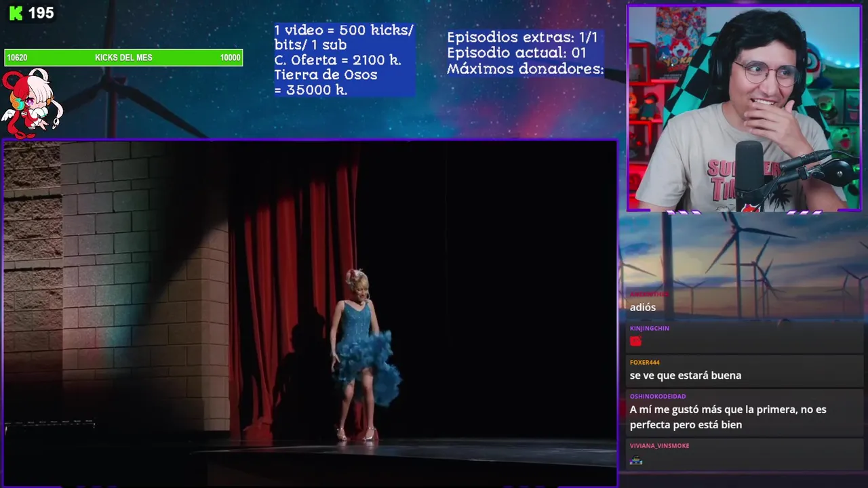Click 'Episodios extras: 1/1' text
The height and width of the screenshot is (488, 868).
coord(522,37)
